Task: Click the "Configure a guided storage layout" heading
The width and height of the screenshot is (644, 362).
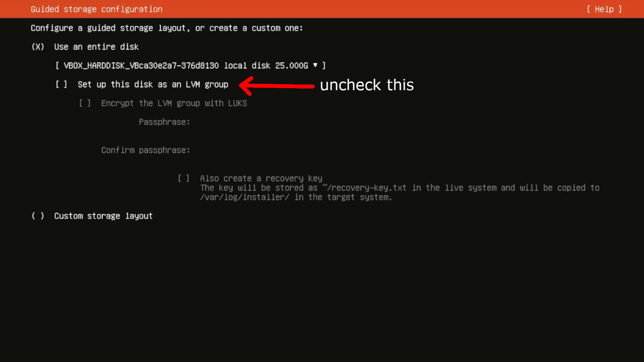Action: tap(167, 28)
